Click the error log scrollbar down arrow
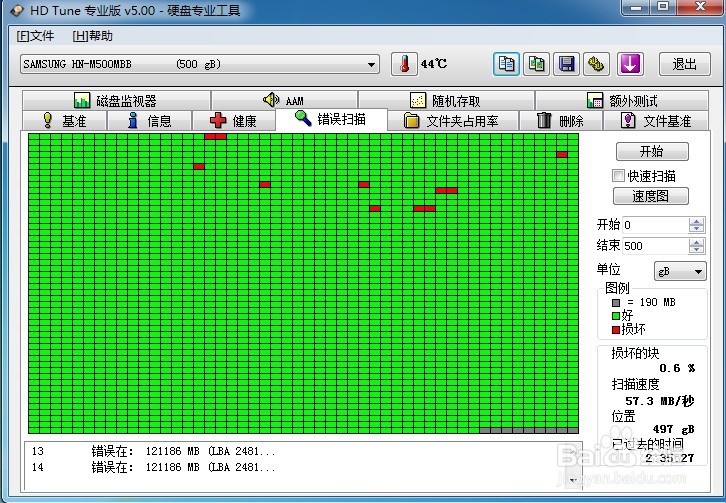This screenshot has width=726, height=503. pyautogui.click(x=574, y=480)
